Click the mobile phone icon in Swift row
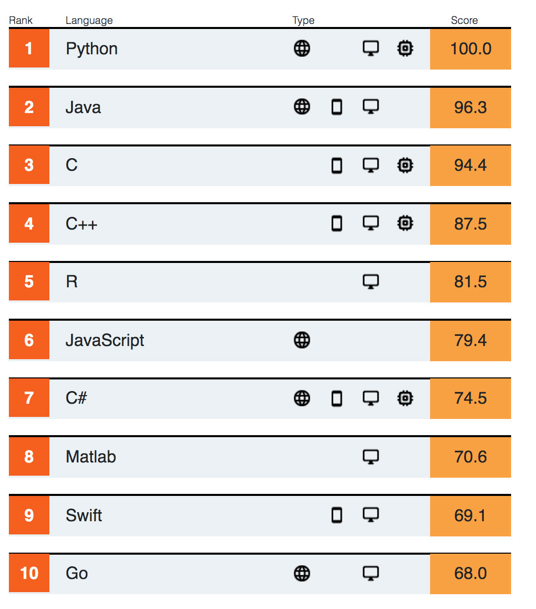Screen dimensions: 536x609 (337, 515)
